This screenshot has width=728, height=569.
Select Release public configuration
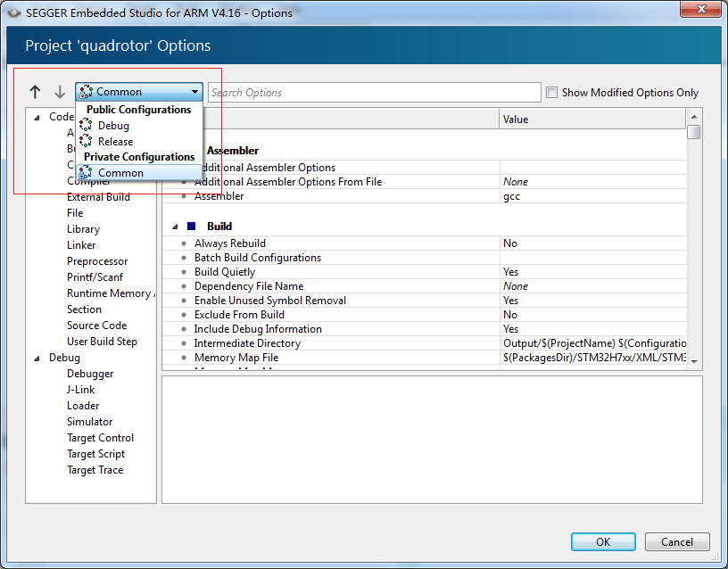pos(115,142)
